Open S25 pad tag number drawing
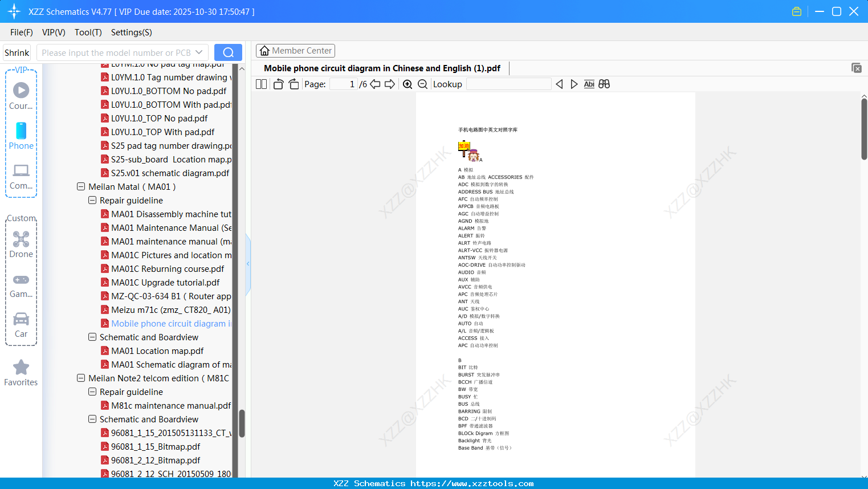 166,145
